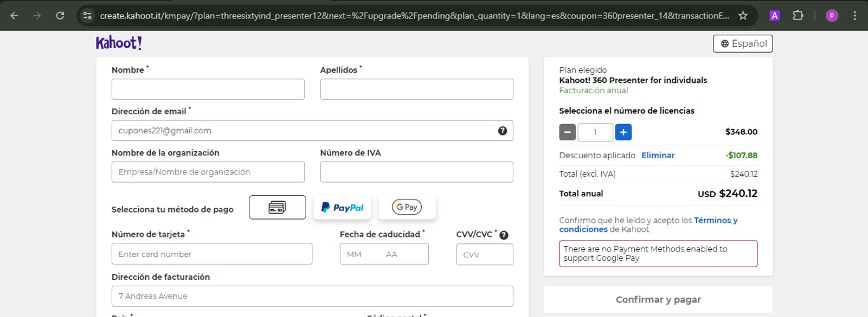Select Google Pay payment option
868x317 pixels.
407,207
